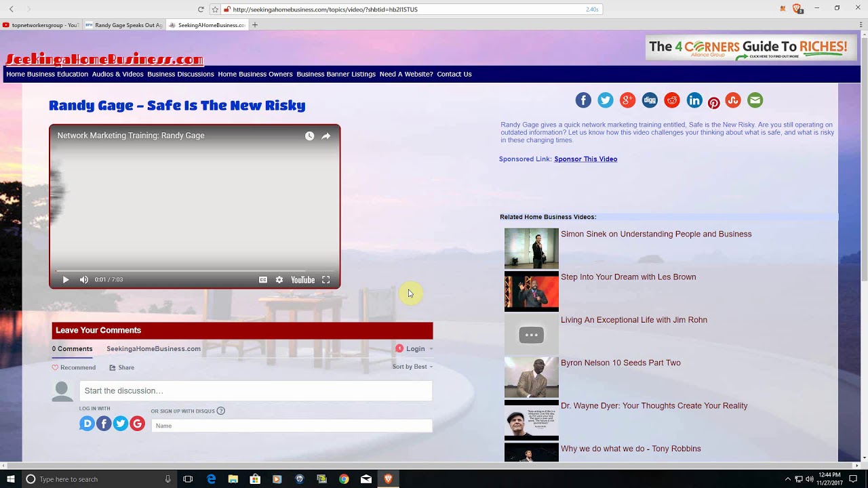Screen dimensions: 868x488
Task: Share on StumbleUpon icon
Action: click(x=733, y=100)
